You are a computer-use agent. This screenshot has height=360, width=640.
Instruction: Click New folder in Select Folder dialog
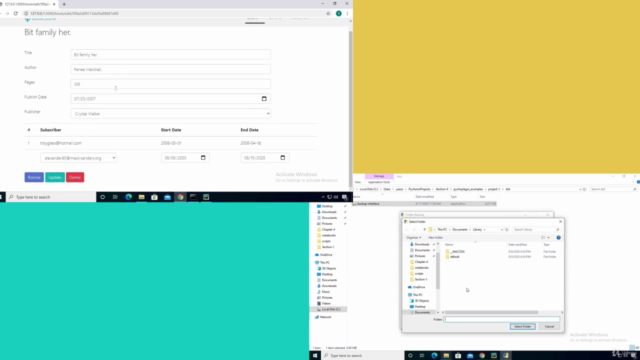436,238
